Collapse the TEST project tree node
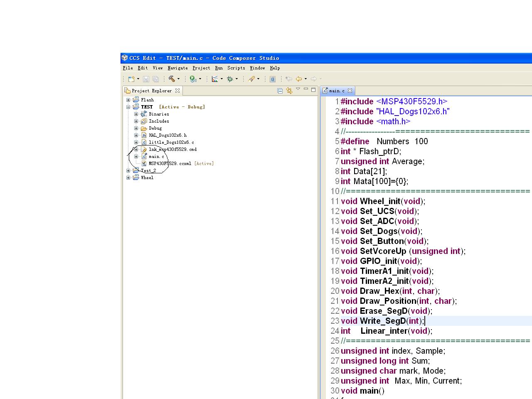 coord(128,107)
